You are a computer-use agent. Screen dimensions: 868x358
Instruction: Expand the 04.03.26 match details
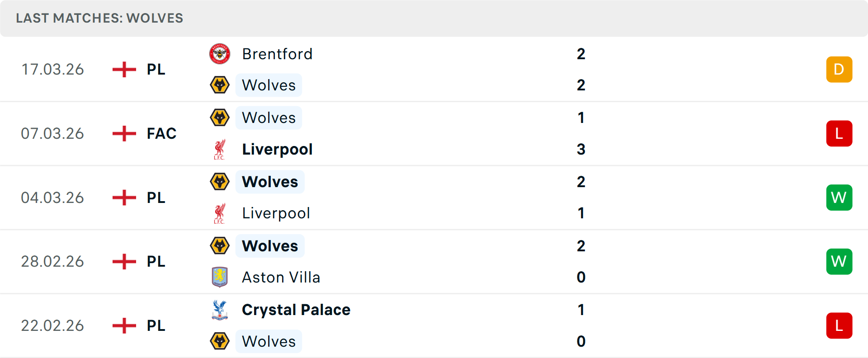click(x=434, y=198)
